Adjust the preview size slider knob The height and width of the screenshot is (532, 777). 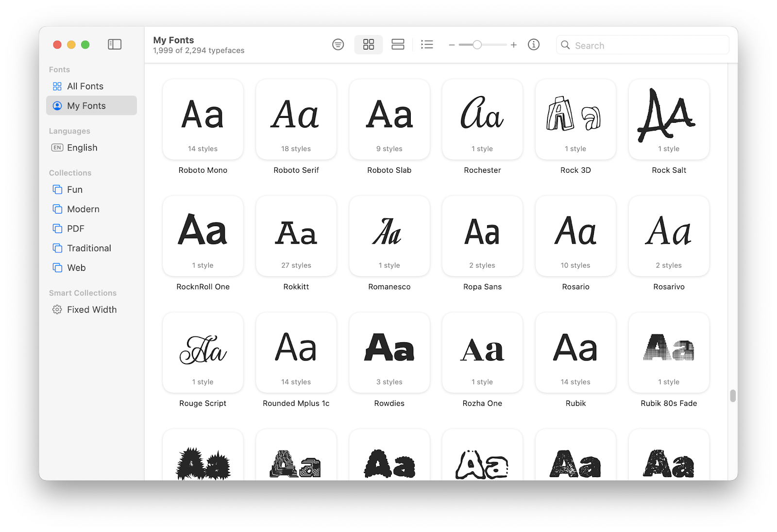tap(477, 45)
